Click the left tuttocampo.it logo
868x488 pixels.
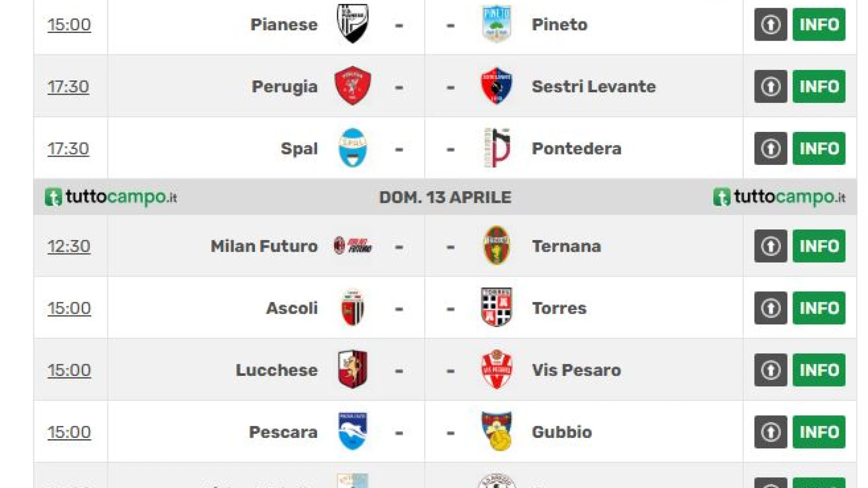tap(111, 197)
